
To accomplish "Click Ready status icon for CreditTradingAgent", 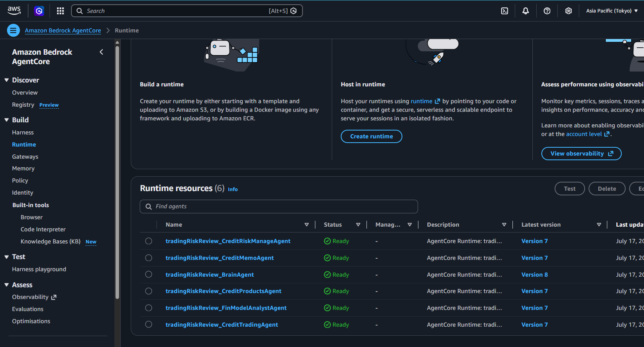I will pos(327,325).
